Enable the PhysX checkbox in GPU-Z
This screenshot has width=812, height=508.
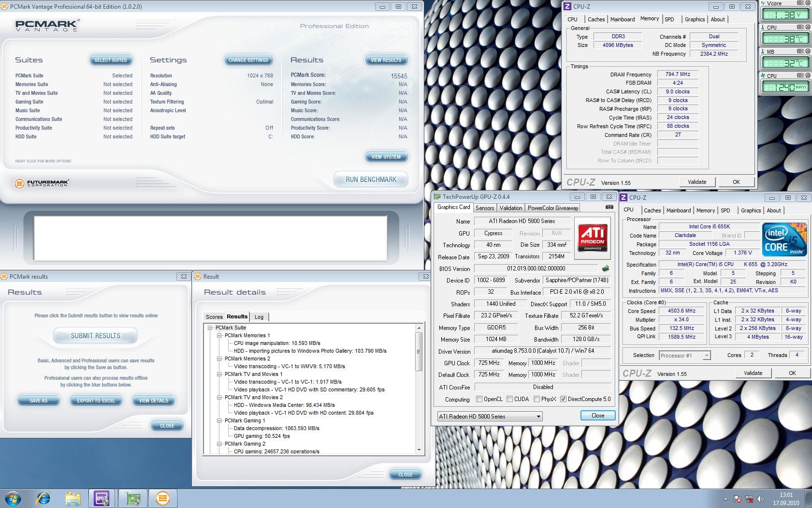[x=536, y=399]
